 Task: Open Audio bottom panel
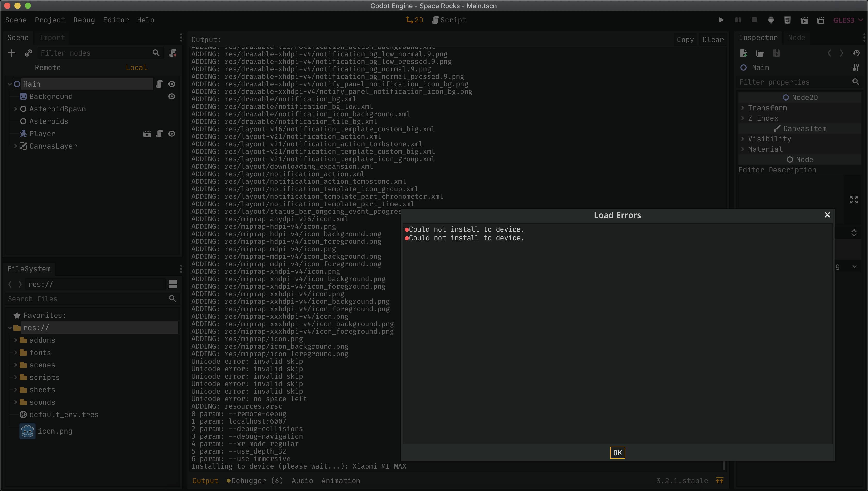(302, 481)
